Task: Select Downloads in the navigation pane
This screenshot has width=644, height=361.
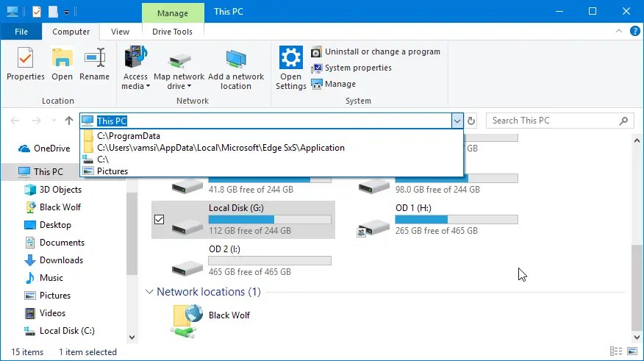Action: point(61,260)
